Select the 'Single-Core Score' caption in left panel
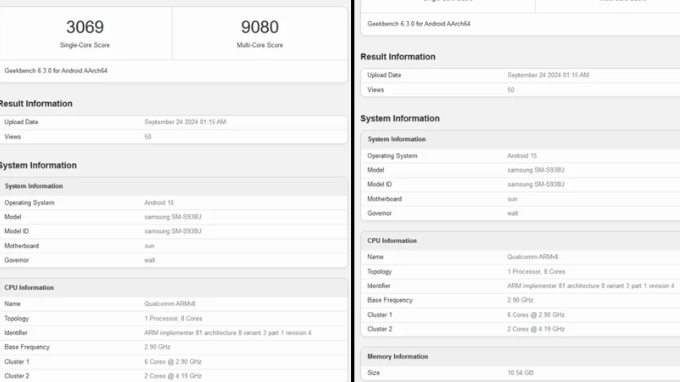Viewport: 680px width, 382px height. click(x=85, y=45)
